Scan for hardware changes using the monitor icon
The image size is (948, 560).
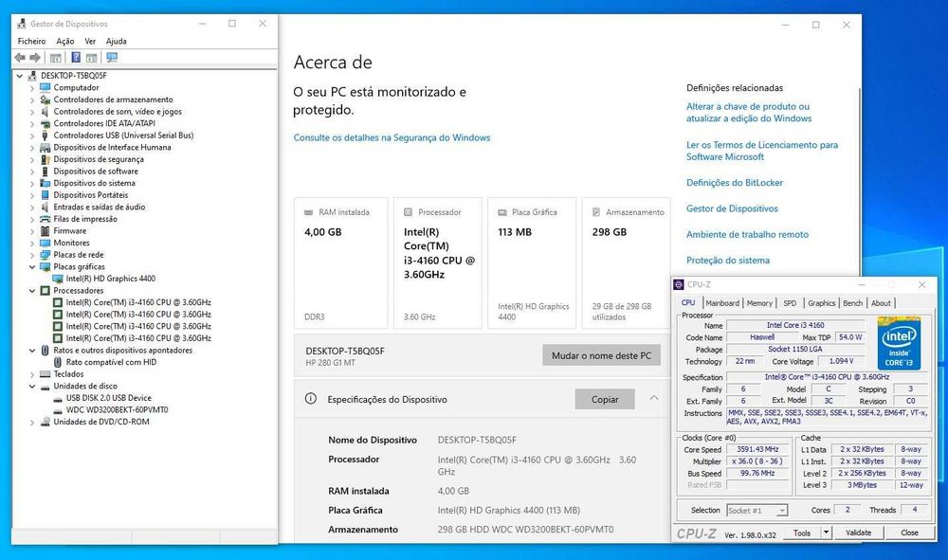(112, 58)
